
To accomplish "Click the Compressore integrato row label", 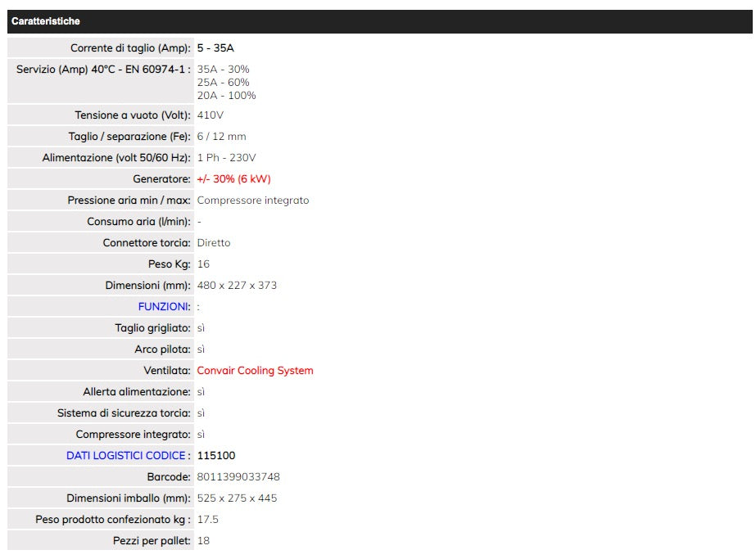I will click(x=133, y=435).
